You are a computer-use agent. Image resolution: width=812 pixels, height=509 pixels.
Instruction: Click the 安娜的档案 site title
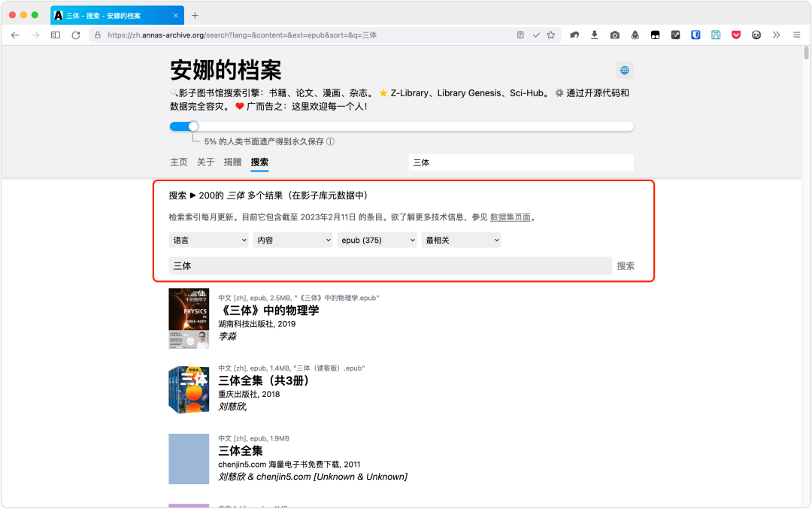(226, 70)
